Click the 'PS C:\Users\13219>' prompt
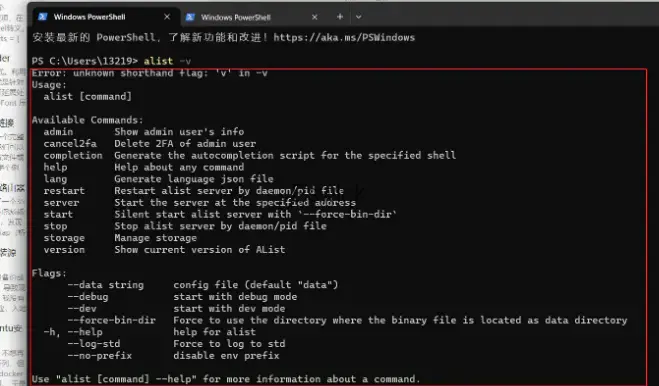This screenshot has width=659, height=386. [x=85, y=61]
